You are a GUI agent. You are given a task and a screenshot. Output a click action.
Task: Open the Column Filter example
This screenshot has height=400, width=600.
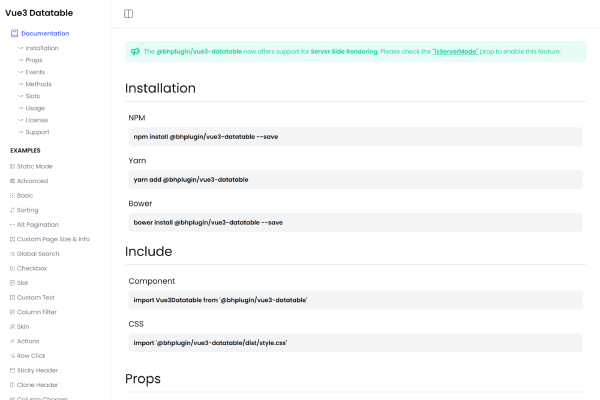click(x=37, y=312)
